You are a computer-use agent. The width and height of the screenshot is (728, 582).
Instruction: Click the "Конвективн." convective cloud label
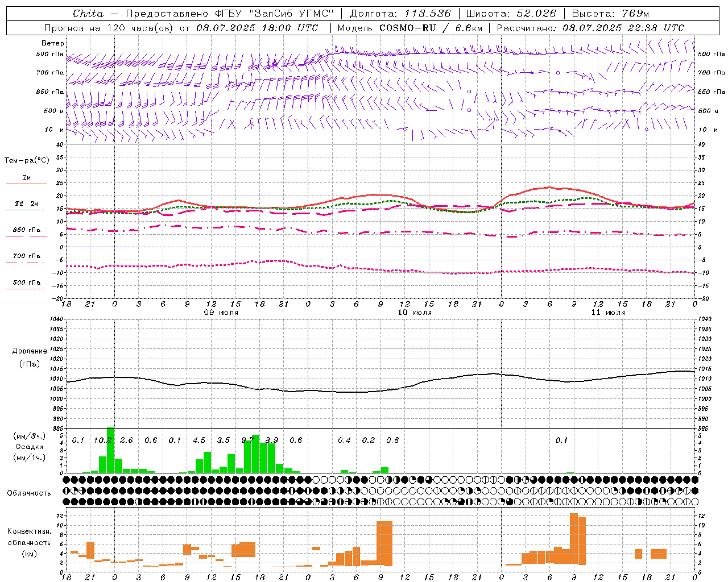[30, 531]
